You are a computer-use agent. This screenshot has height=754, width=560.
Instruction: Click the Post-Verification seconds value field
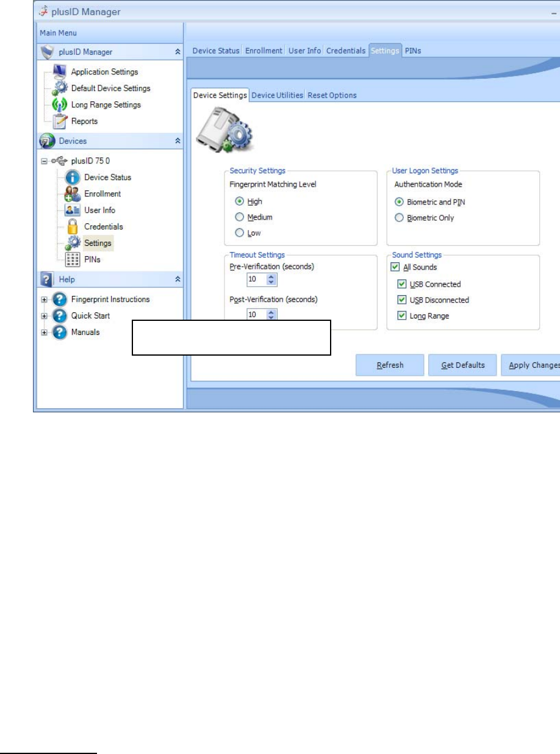[x=257, y=315]
